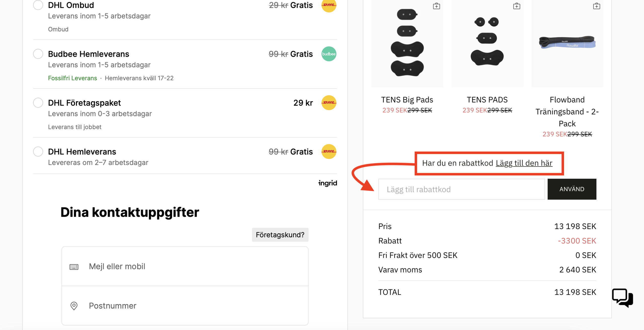Image resolution: width=644 pixels, height=330 pixels.
Task: Click 'Lägg till den här' link
Action: pos(524,163)
